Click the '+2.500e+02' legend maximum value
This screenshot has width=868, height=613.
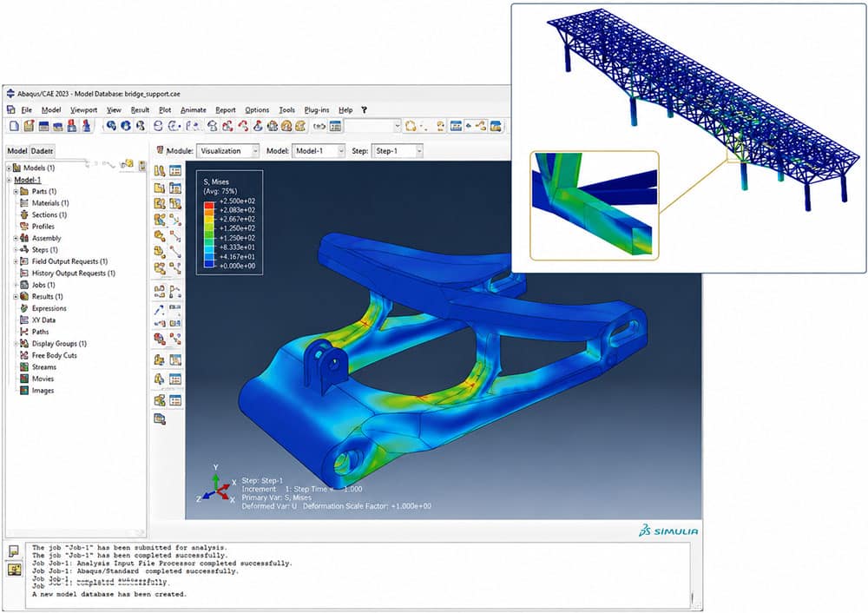click(238, 201)
